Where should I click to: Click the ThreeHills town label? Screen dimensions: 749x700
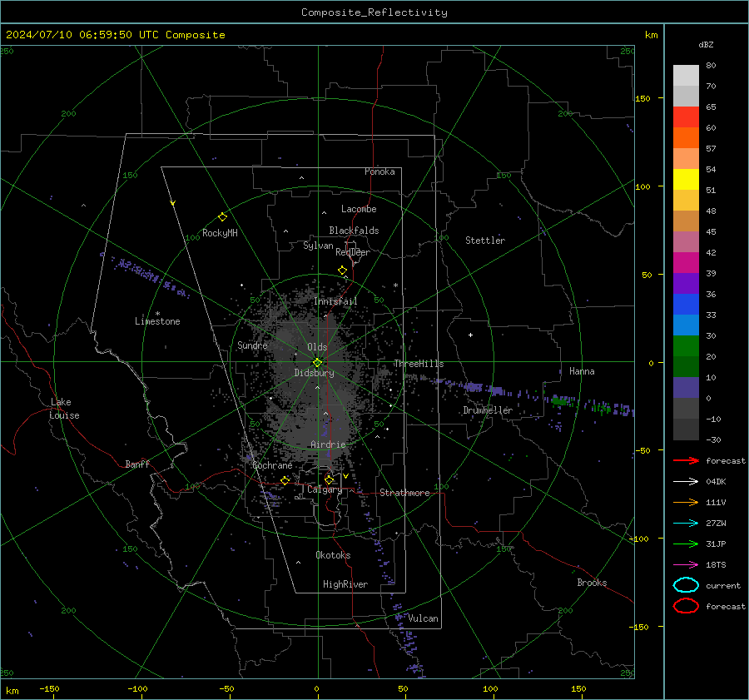(x=419, y=364)
